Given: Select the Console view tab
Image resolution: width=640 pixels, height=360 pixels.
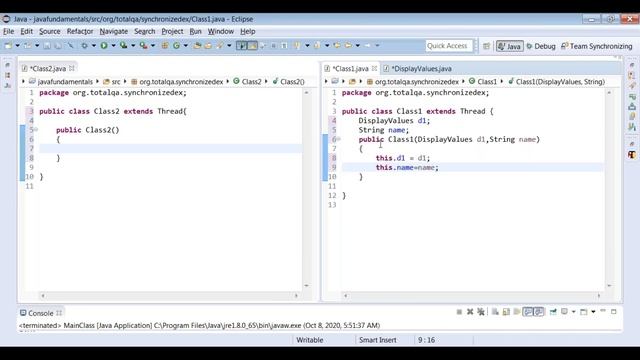Looking at the screenshot, I should coord(40,313).
